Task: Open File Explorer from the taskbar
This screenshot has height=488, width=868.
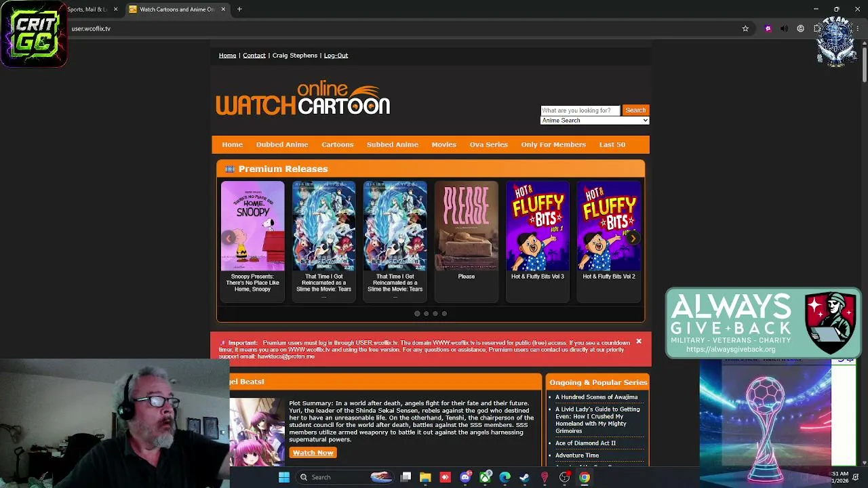Action: 425,477
